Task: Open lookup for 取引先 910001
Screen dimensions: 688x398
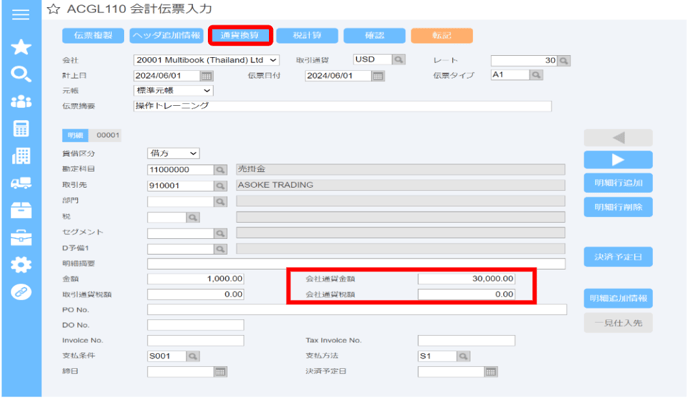Action: pyautogui.click(x=220, y=186)
